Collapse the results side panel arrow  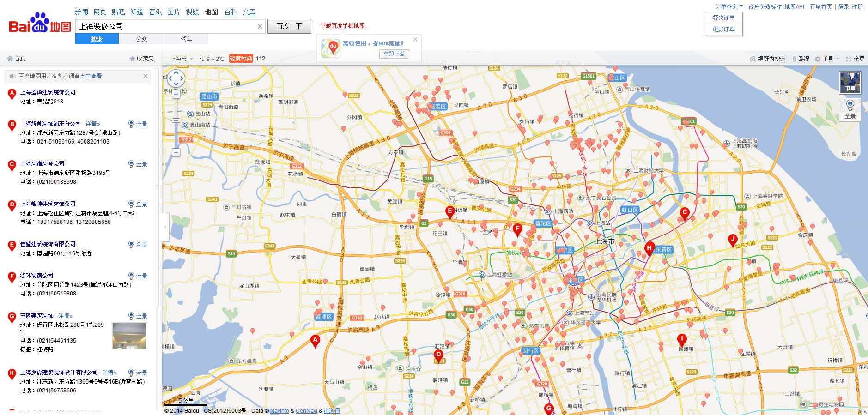[x=165, y=227]
